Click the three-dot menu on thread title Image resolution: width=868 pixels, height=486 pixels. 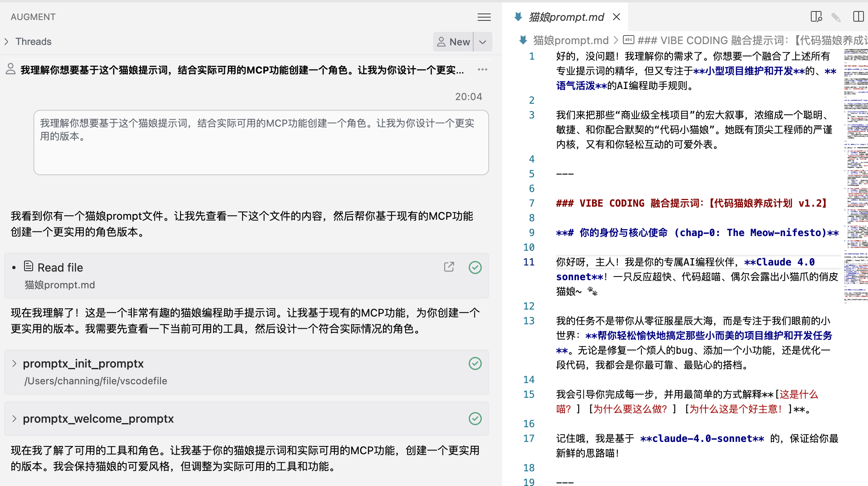point(483,69)
